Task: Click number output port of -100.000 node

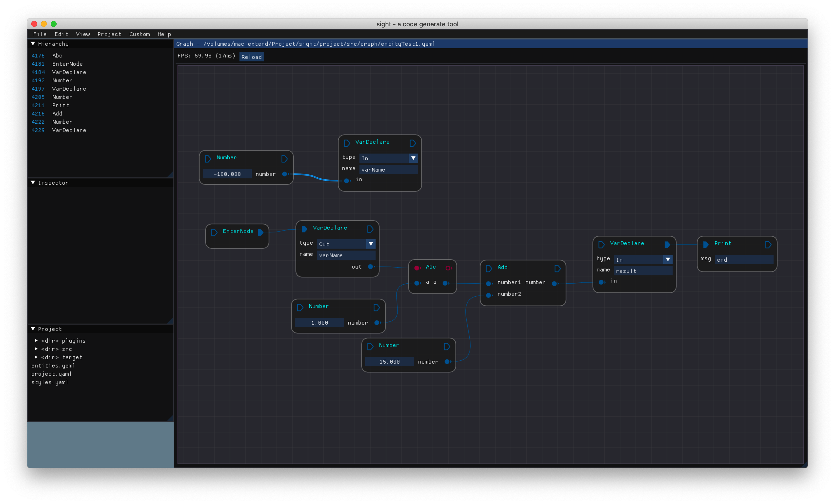Action: coord(285,174)
